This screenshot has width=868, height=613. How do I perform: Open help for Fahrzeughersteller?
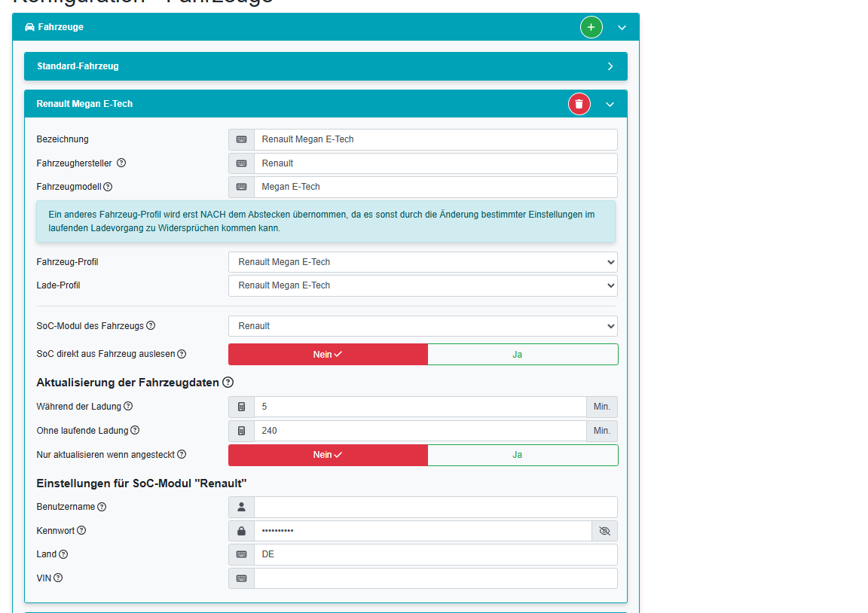coord(121,163)
